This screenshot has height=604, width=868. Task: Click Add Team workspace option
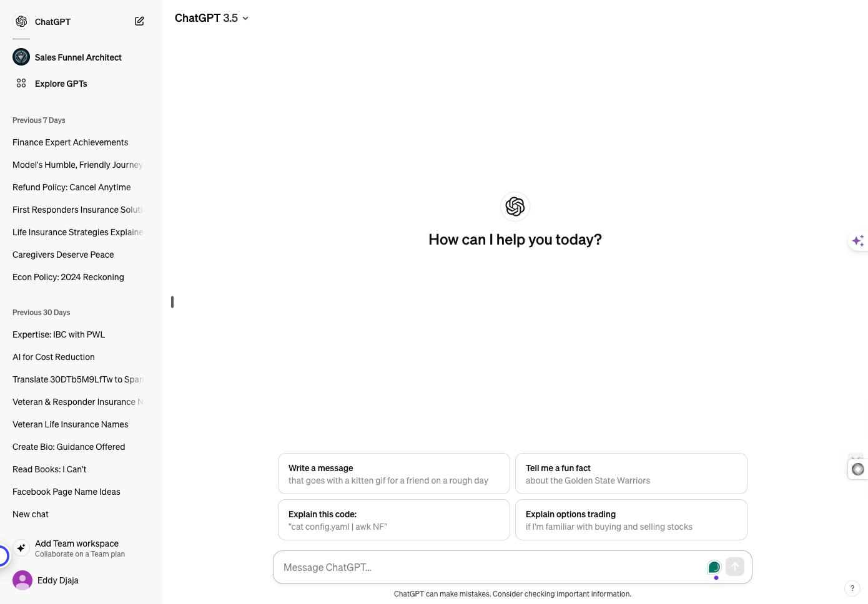81,548
